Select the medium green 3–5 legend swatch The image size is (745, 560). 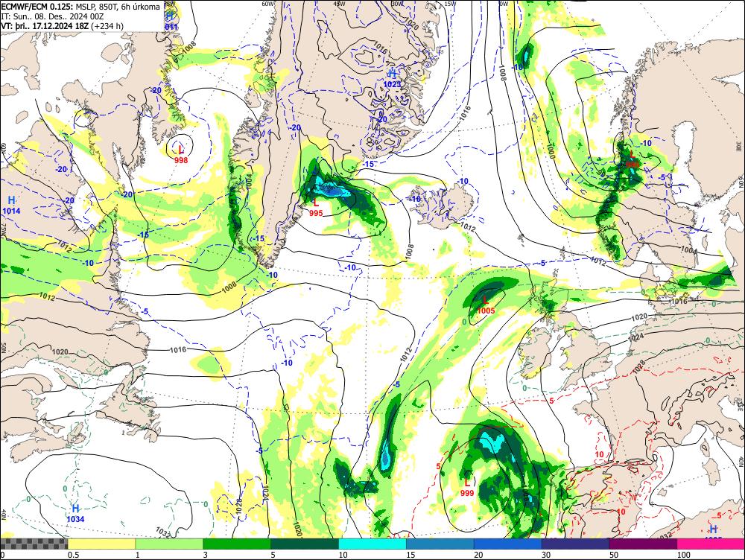237,544
